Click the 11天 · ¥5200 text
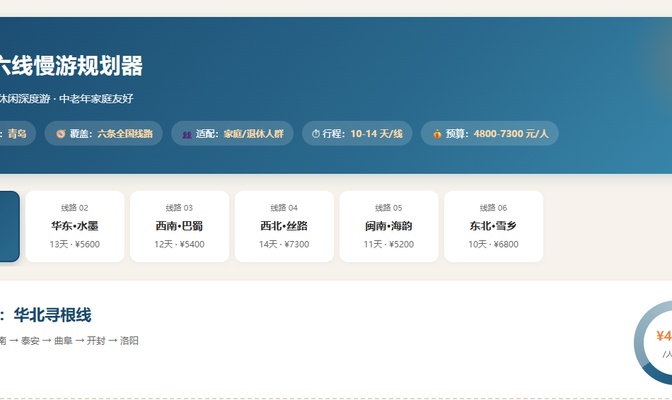 click(389, 244)
